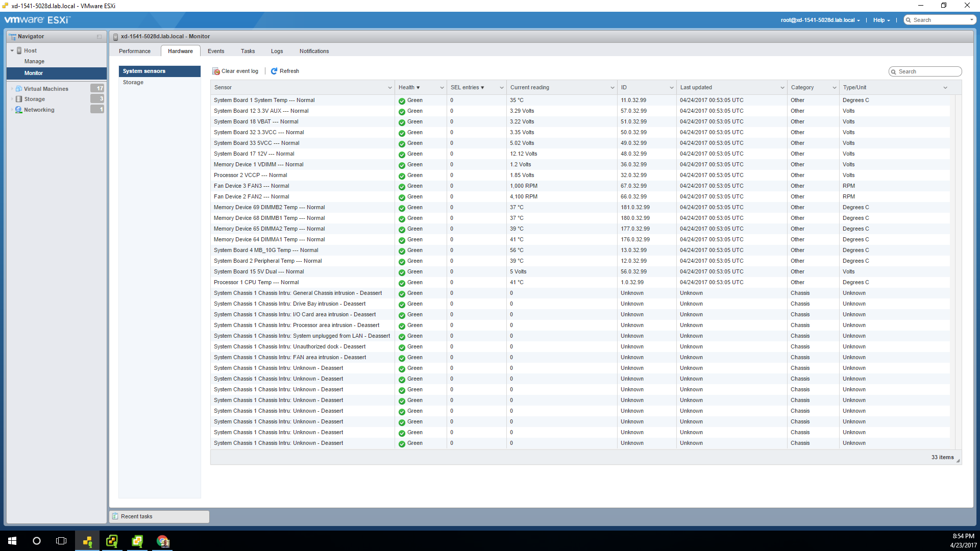Viewport: 980px width, 551px height.
Task: Click Manage under Host
Action: (x=34, y=61)
